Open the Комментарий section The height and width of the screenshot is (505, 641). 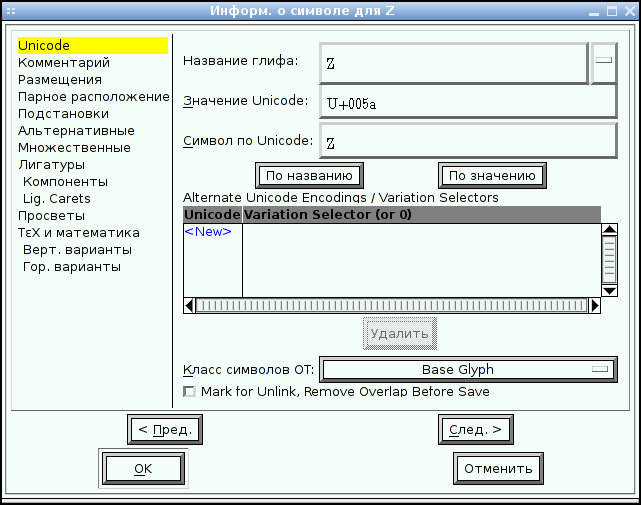(64, 63)
